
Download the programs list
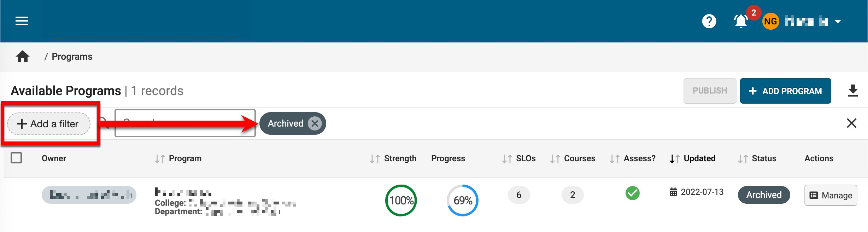(853, 91)
